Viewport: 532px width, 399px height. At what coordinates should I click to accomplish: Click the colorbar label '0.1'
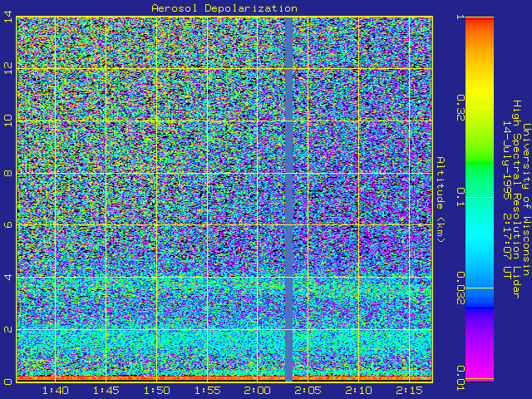pyautogui.click(x=460, y=198)
